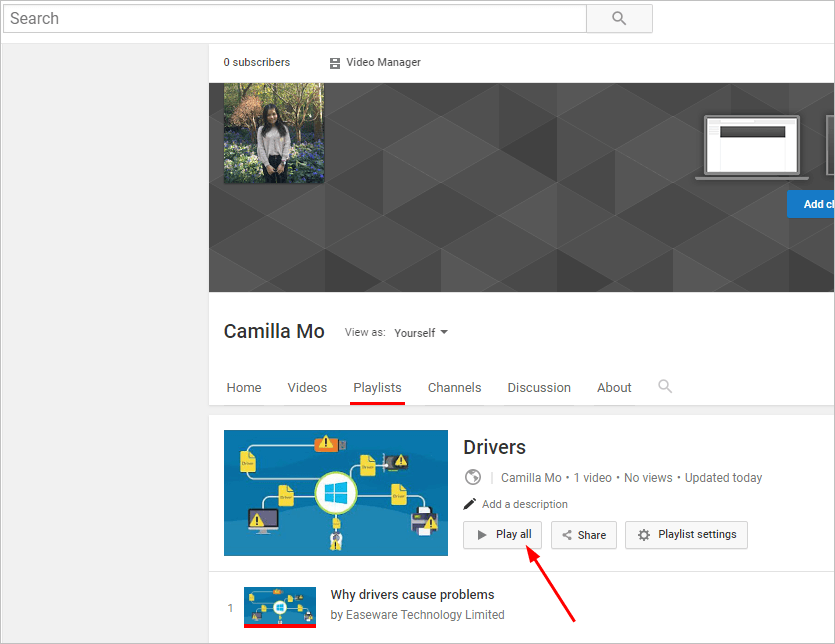The height and width of the screenshot is (644, 835).
Task: Open the About tab
Action: coord(614,387)
